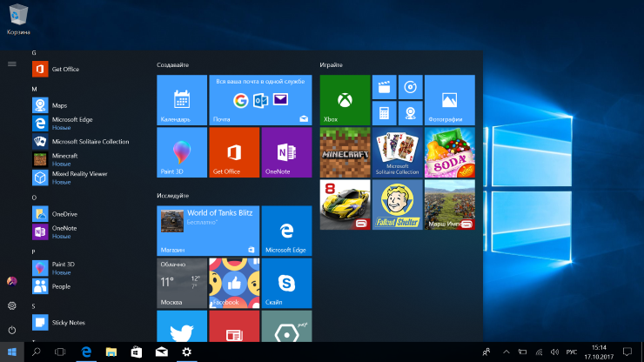
Task: Open Settings gear in Start sidebar
Action: [x=12, y=305]
